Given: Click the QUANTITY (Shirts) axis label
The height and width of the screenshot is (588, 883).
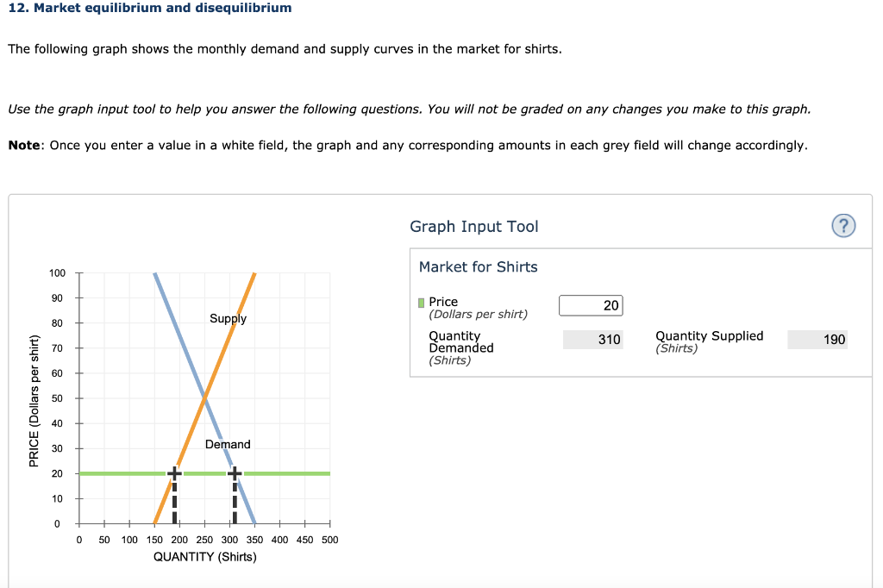Looking at the screenshot, I should pos(204,556).
